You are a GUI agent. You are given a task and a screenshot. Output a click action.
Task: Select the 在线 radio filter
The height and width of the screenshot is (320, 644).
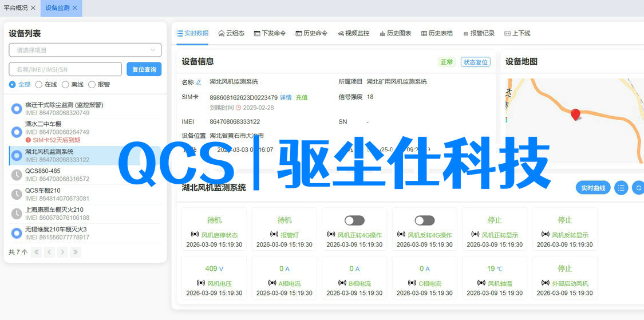46,85
